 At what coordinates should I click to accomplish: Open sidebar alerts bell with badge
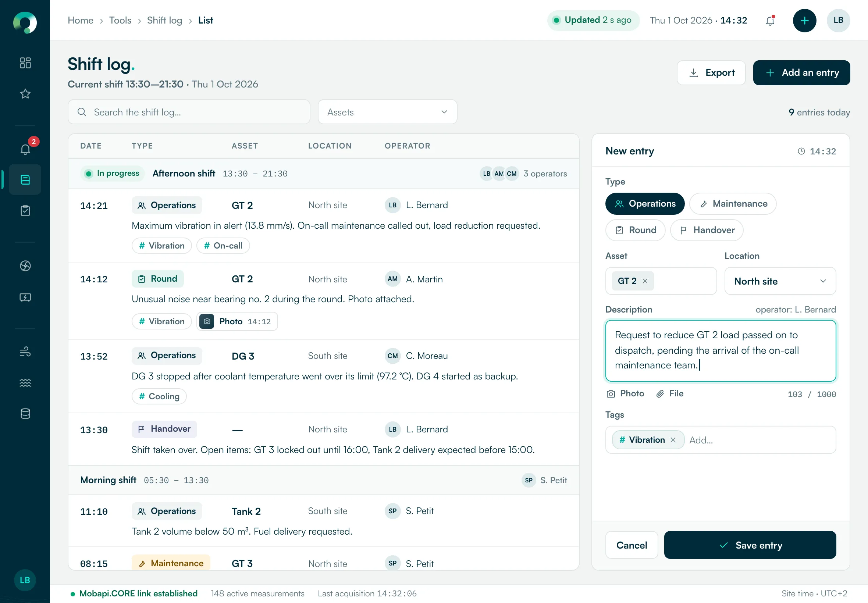click(x=25, y=149)
